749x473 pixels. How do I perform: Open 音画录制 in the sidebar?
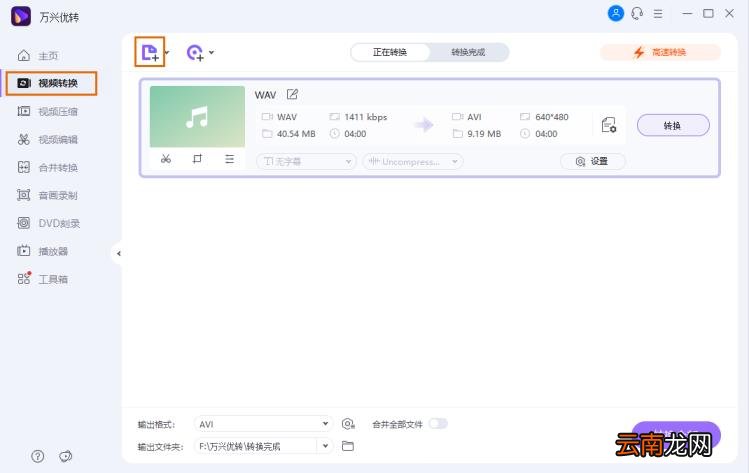coord(47,195)
